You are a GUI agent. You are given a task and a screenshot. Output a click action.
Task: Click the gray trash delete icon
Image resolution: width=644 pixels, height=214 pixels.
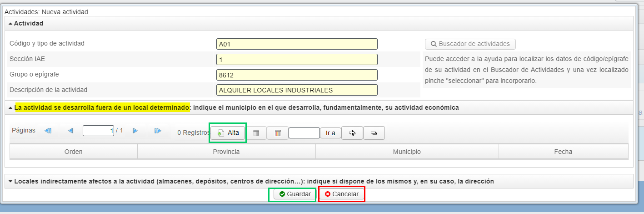[256, 133]
